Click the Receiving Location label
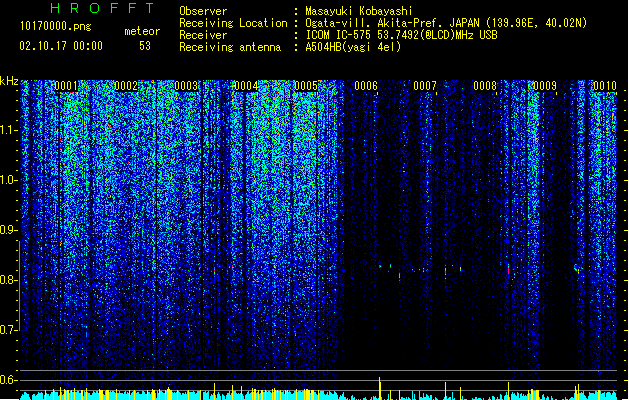The height and width of the screenshot is (400, 629). coord(233,23)
